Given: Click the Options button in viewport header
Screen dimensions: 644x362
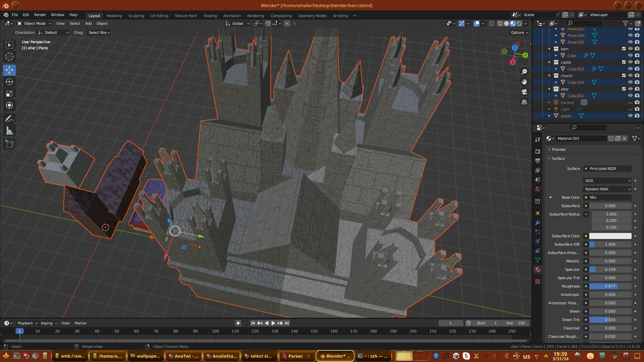Looking at the screenshot, I should pos(520,33).
